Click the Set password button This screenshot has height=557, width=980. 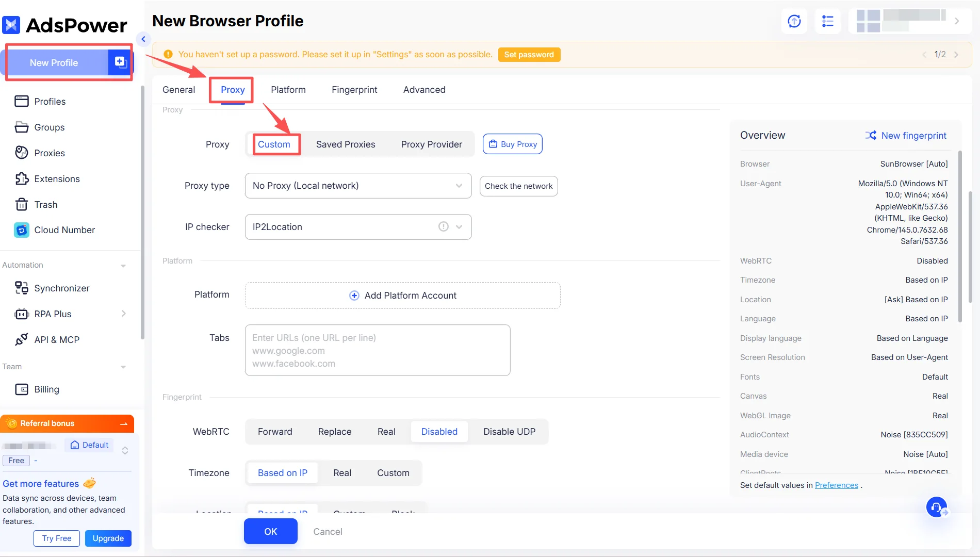(529, 54)
